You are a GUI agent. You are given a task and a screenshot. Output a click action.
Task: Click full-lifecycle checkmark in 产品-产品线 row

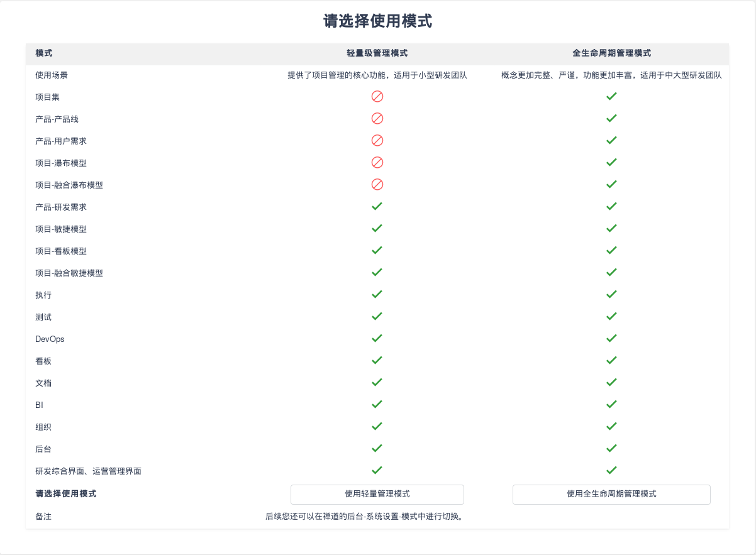pos(611,118)
